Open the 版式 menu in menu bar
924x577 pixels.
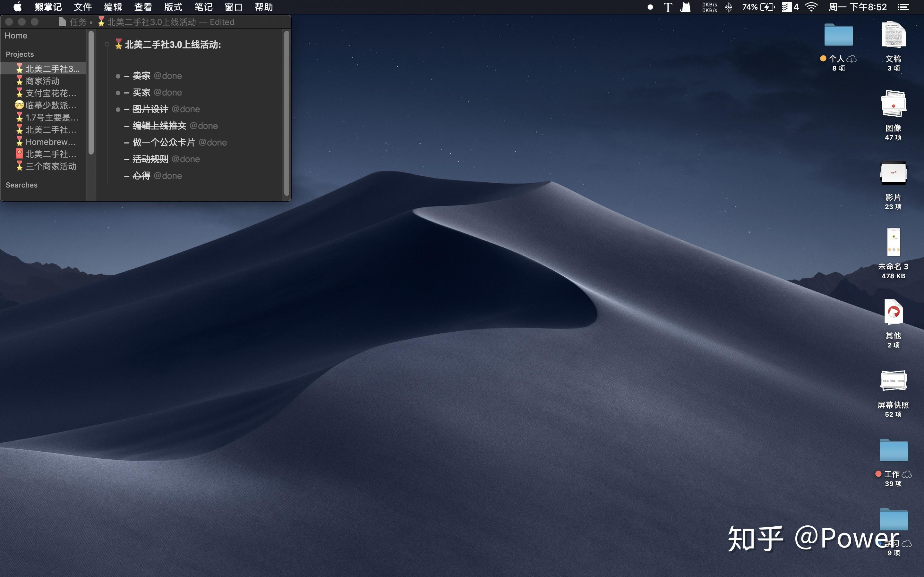(x=173, y=7)
